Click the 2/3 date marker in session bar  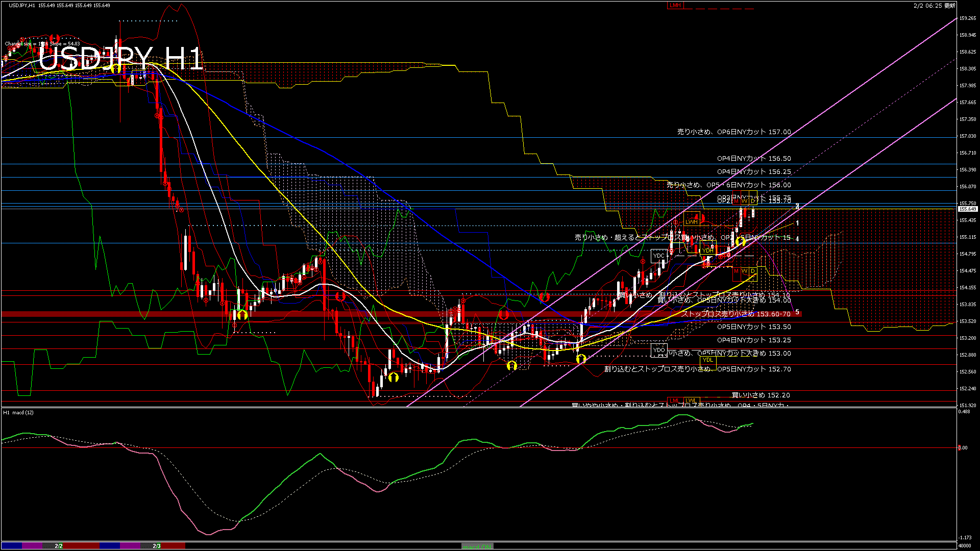[x=157, y=546]
